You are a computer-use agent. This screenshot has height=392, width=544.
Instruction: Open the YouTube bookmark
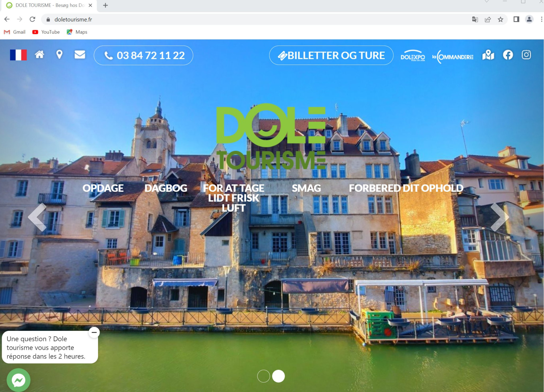pyautogui.click(x=46, y=32)
